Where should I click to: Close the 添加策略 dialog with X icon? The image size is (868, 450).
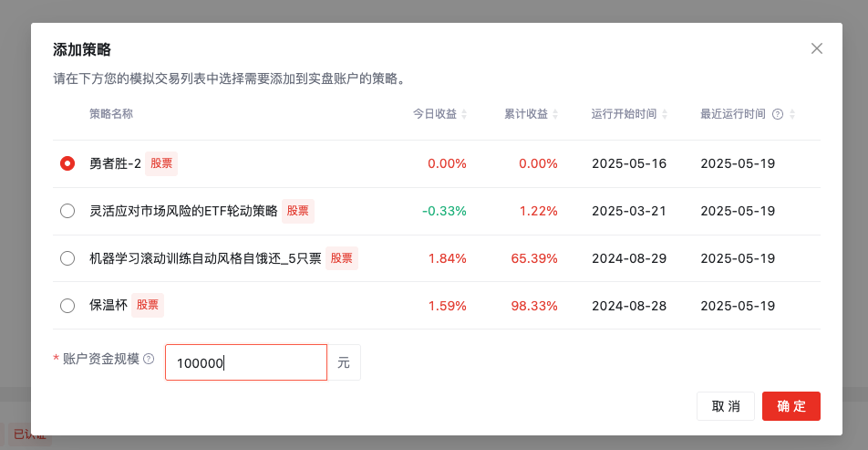pos(817,48)
